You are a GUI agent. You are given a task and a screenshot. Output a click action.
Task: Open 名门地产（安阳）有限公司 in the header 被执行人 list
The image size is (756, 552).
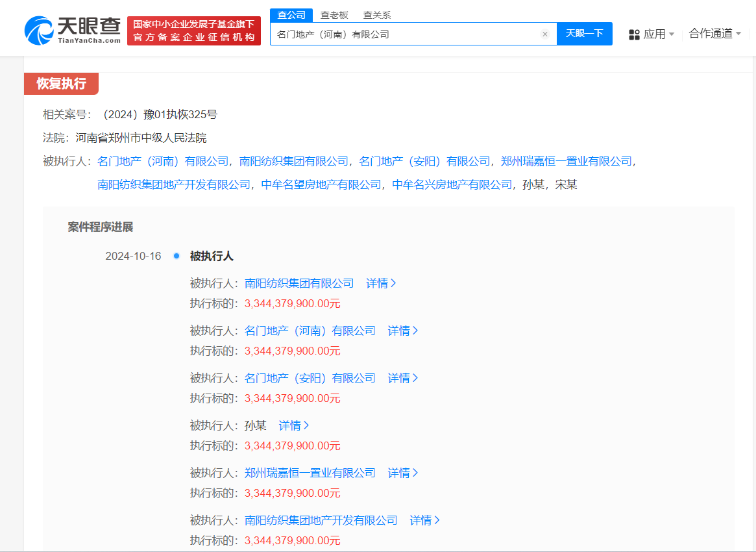[425, 161]
